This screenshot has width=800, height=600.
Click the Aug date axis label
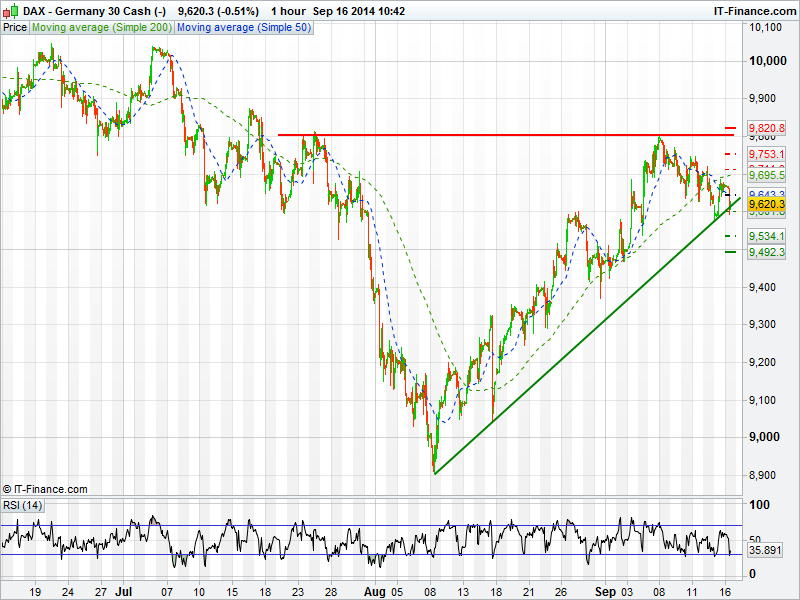[x=374, y=591]
